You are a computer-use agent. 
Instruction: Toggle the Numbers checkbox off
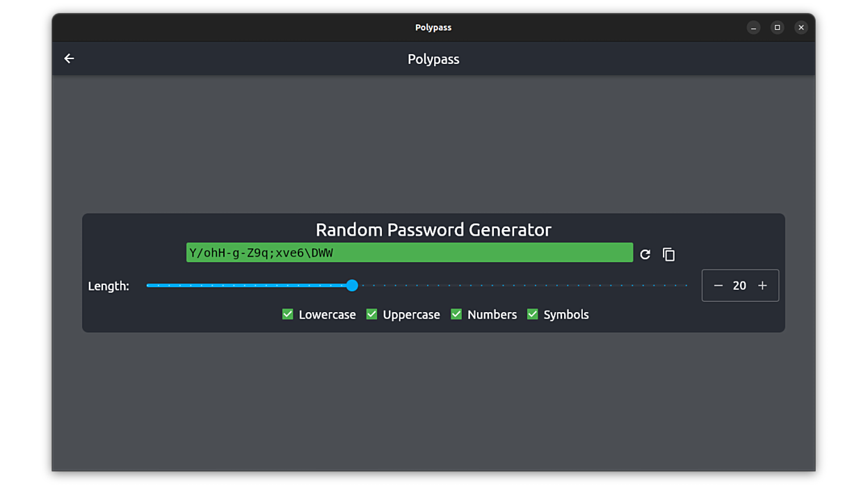point(456,314)
